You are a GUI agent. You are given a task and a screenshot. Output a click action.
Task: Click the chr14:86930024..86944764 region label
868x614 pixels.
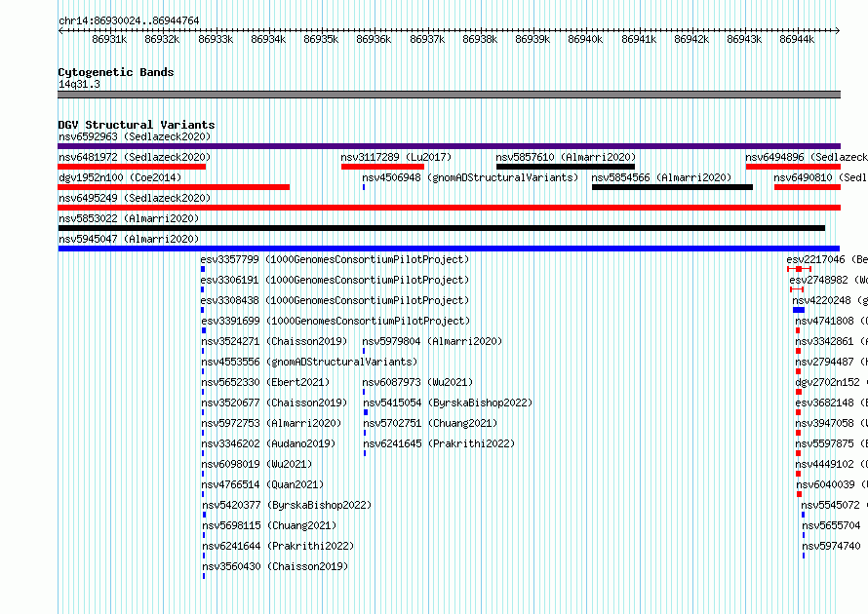pos(129,20)
